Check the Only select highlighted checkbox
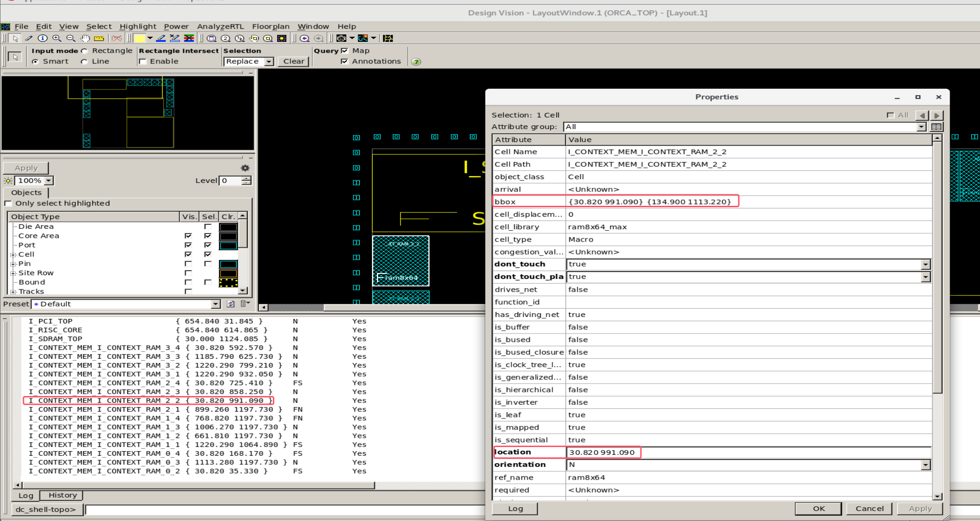980x521 pixels. pos(8,203)
